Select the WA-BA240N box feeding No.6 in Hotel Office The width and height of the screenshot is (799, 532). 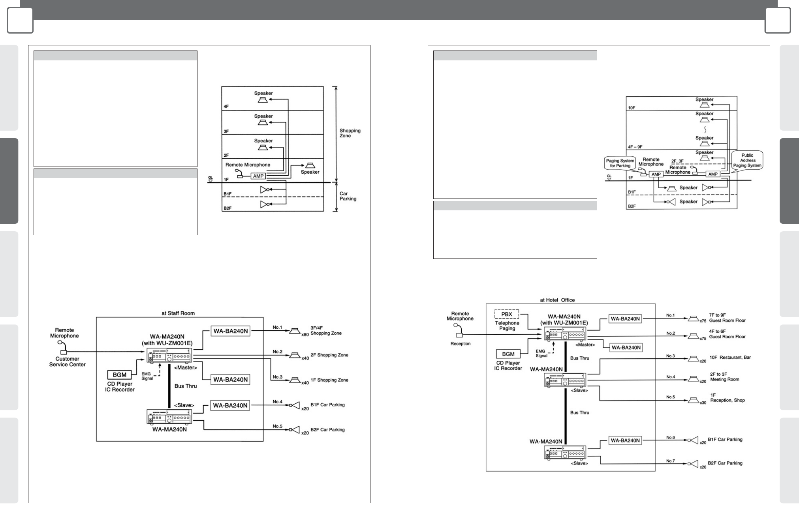(x=625, y=440)
